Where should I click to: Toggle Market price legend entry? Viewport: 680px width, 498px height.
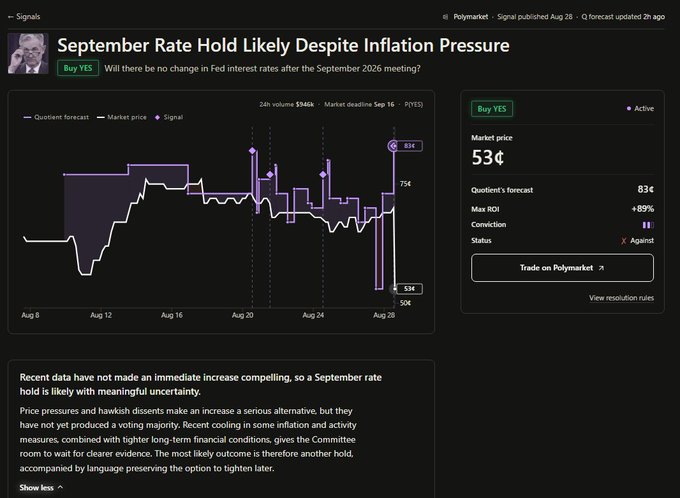pyautogui.click(x=121, y=117)
